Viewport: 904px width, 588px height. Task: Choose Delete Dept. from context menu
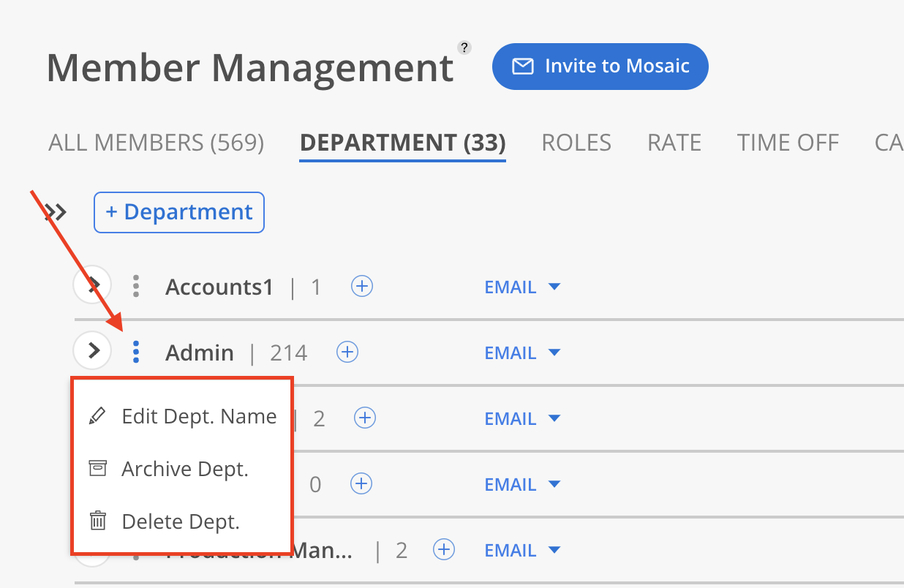[x=180, y=521]
